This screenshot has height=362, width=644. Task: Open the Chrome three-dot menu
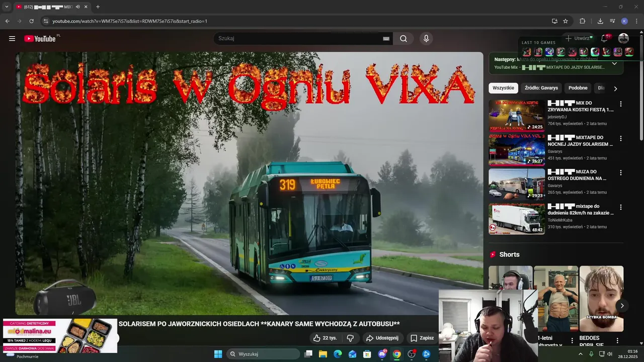636,21
